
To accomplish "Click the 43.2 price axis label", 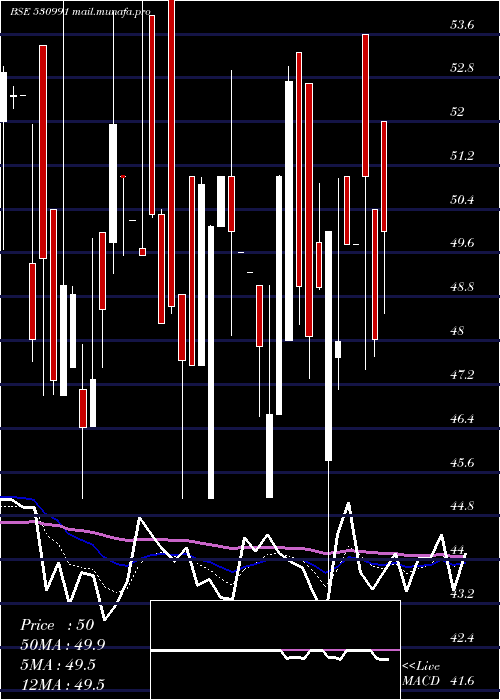I will point(462,594).
